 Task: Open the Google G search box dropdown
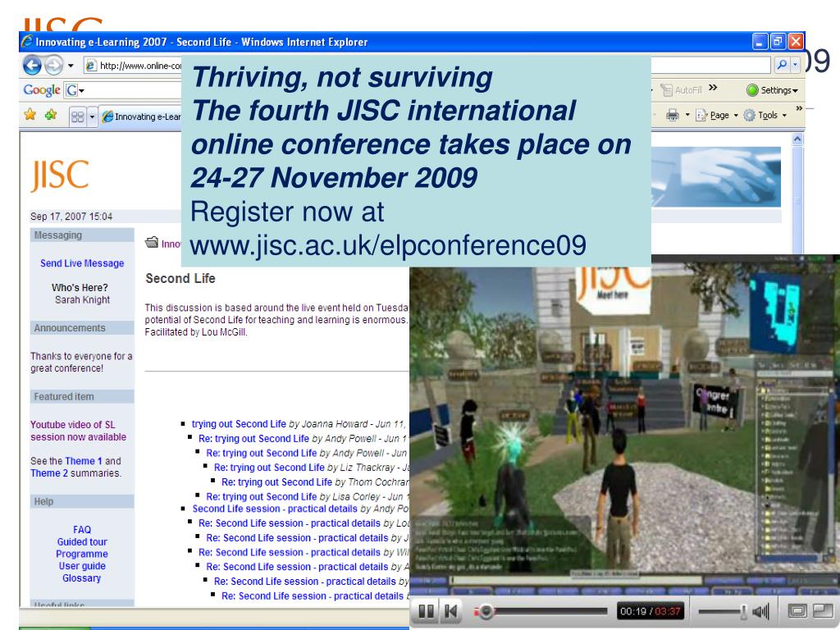click(81, 90)
